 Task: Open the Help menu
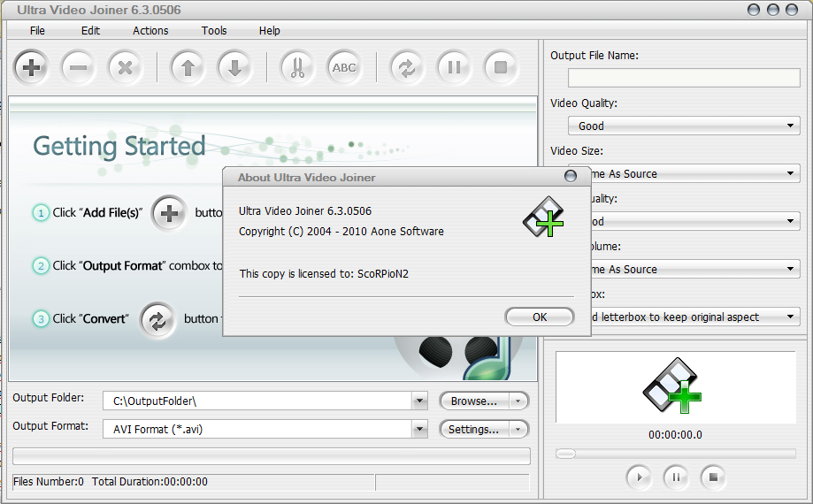(x=270, y=31)
